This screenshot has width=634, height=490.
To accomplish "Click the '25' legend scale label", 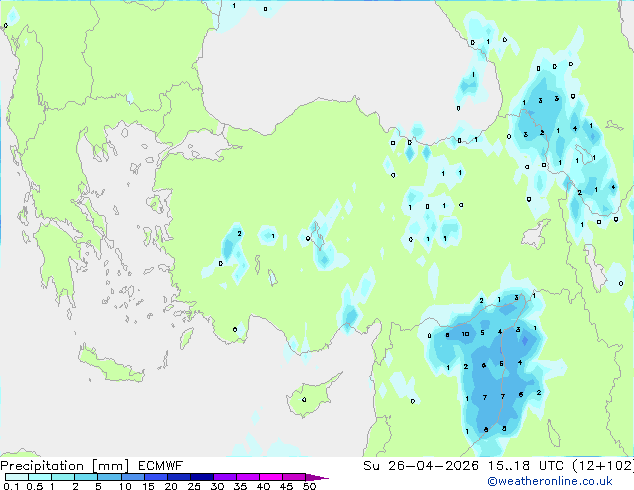I will pos(194,486).
